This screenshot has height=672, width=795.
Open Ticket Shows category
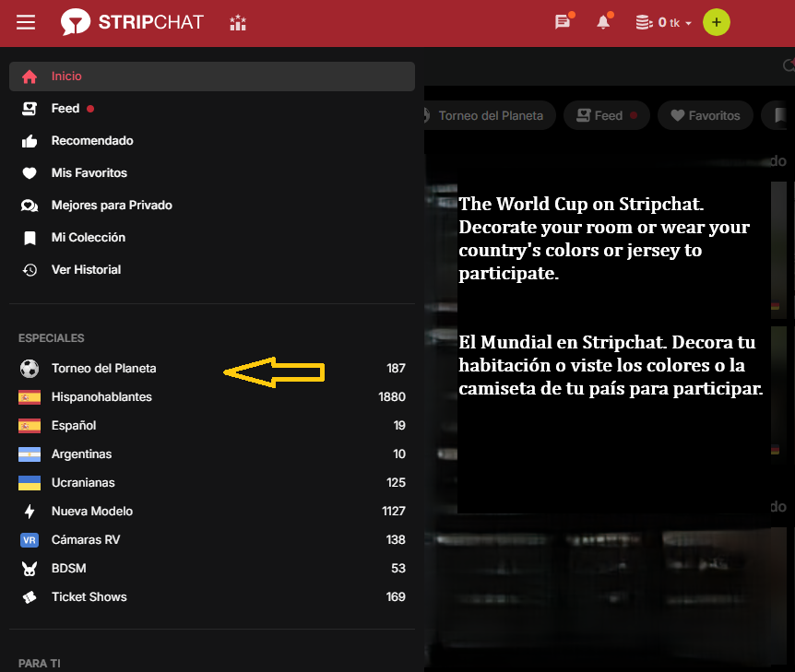click(x=212, y=597)
